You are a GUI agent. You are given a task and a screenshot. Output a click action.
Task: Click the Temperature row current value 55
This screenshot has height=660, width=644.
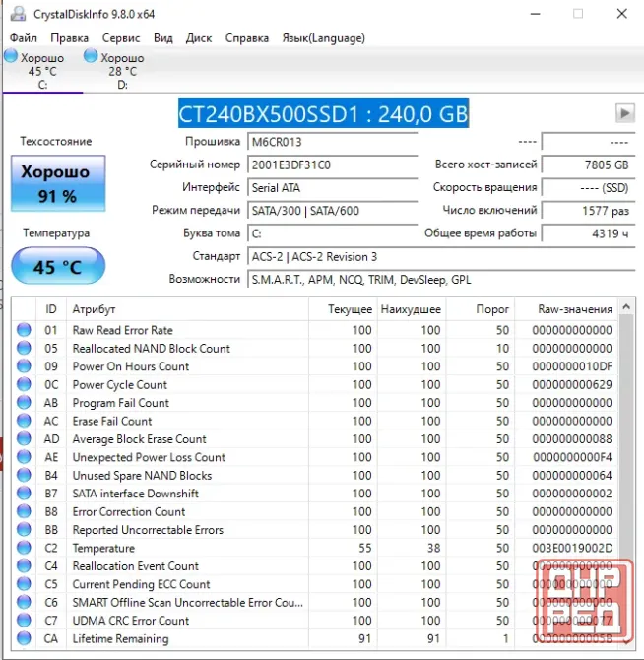click(365, 548)
